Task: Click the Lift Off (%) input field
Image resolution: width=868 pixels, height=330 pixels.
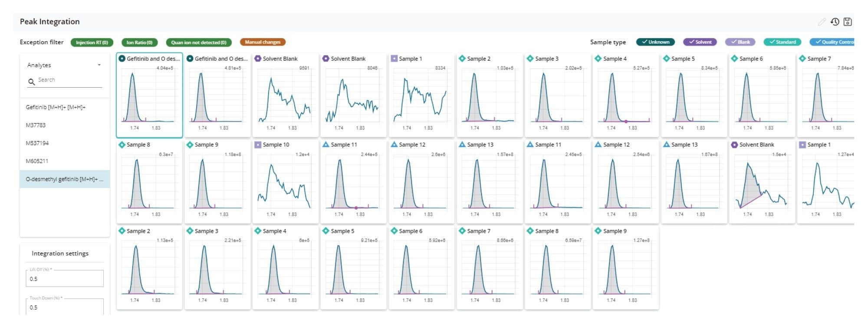Action: (x=65, y=279)
